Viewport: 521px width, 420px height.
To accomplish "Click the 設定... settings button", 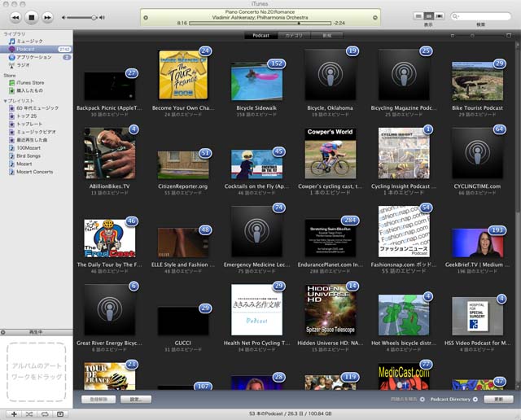I will [136, 399].
